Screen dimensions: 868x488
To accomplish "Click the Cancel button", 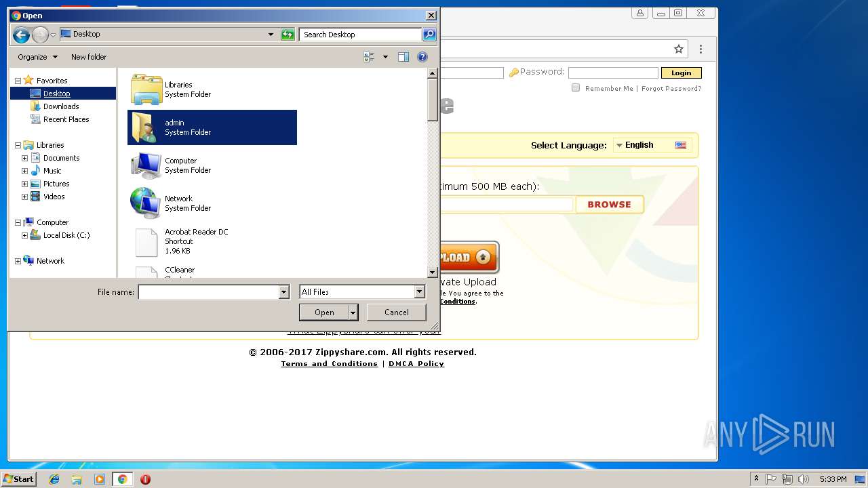I will 397,312.
